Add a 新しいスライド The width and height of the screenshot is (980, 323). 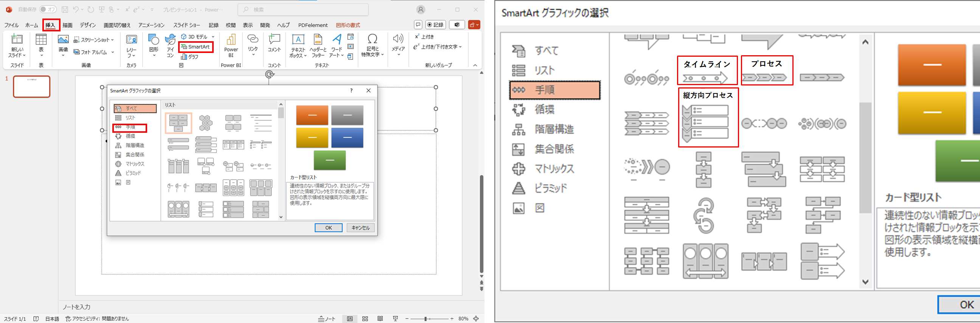(17, 45)
